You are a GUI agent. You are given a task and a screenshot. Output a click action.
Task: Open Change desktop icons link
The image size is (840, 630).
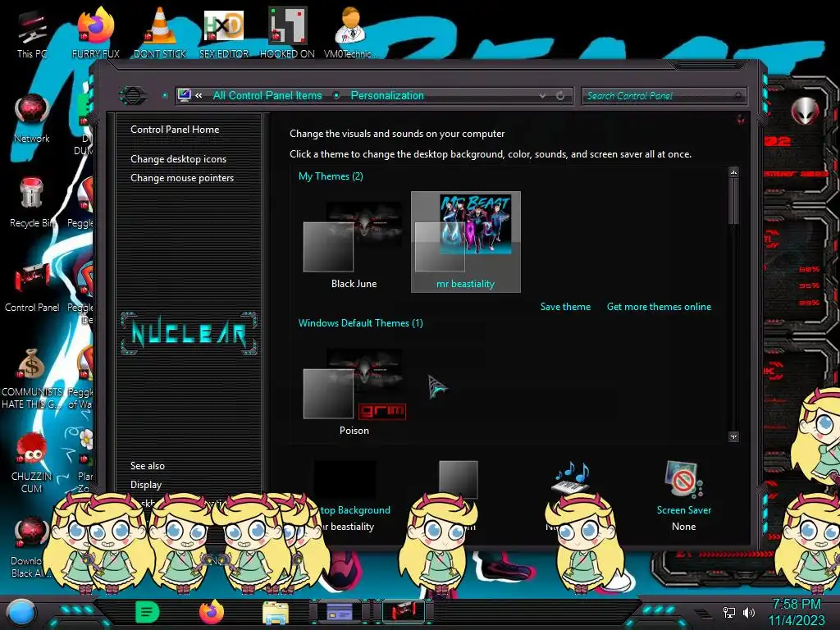pyautogui.click(x=178, y=159)
